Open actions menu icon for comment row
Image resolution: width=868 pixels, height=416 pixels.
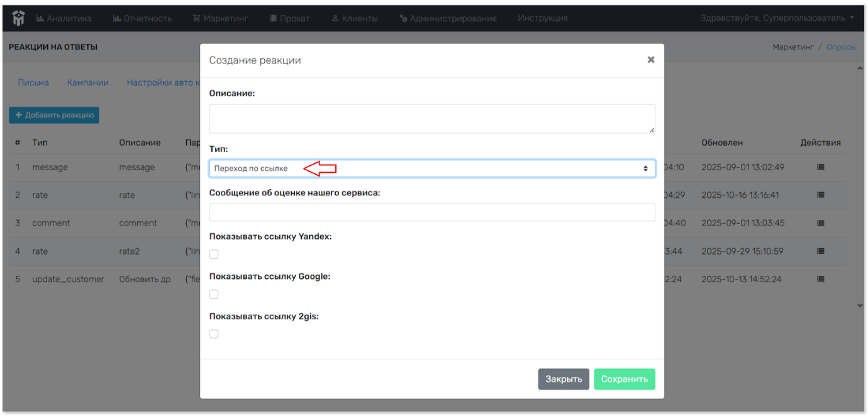click(x=820, y=223)
